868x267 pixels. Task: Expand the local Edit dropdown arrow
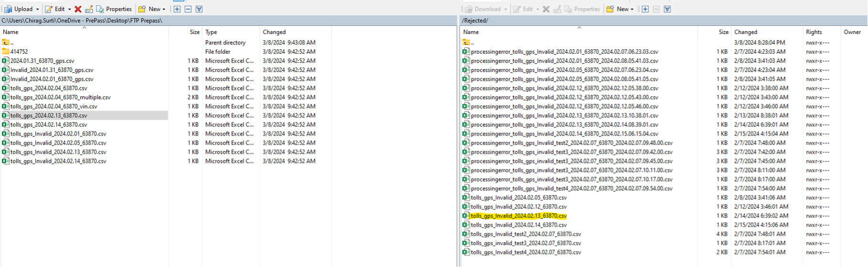pos(69,9)
